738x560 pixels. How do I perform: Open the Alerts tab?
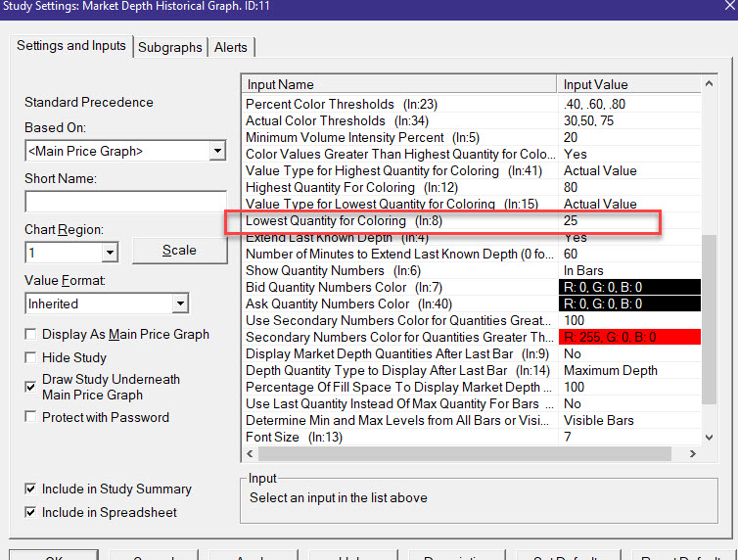(x=231, y=47)
